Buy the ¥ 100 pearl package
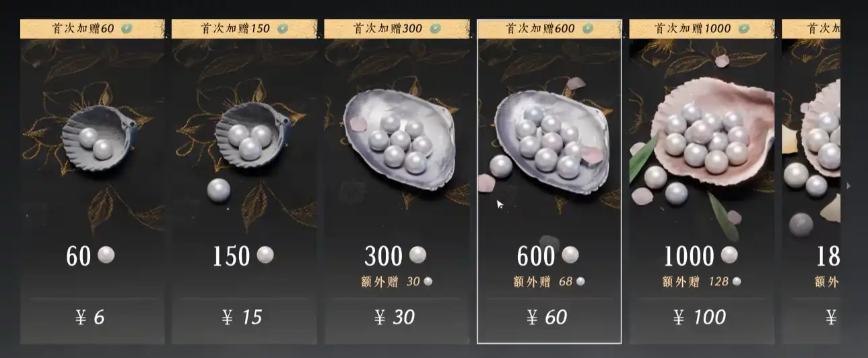Screen dimensions: 868x358 click(701, 317)
